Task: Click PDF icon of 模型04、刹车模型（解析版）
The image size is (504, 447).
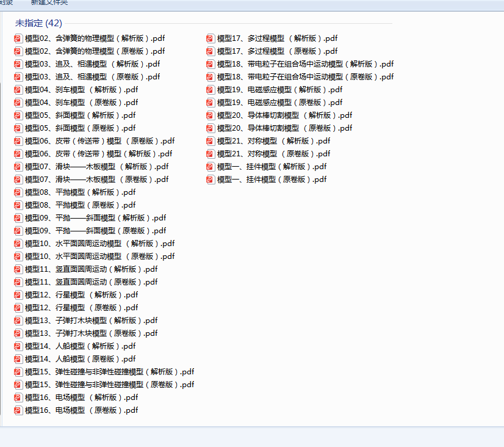Action: pos(18,90)
